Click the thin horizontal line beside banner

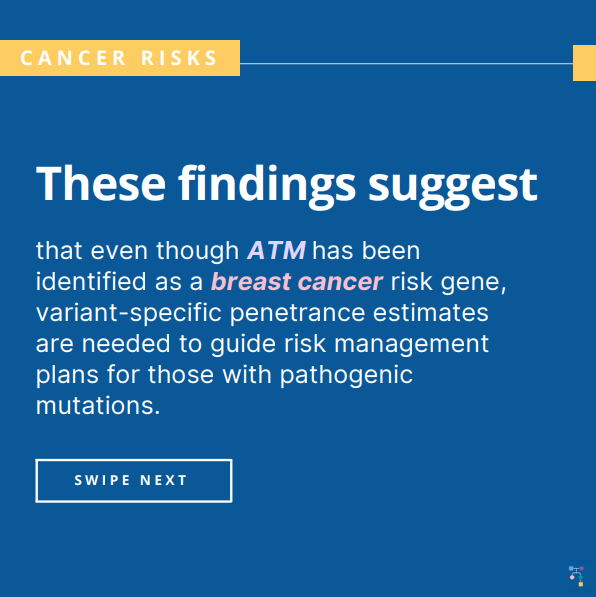(x=406, y=64)
